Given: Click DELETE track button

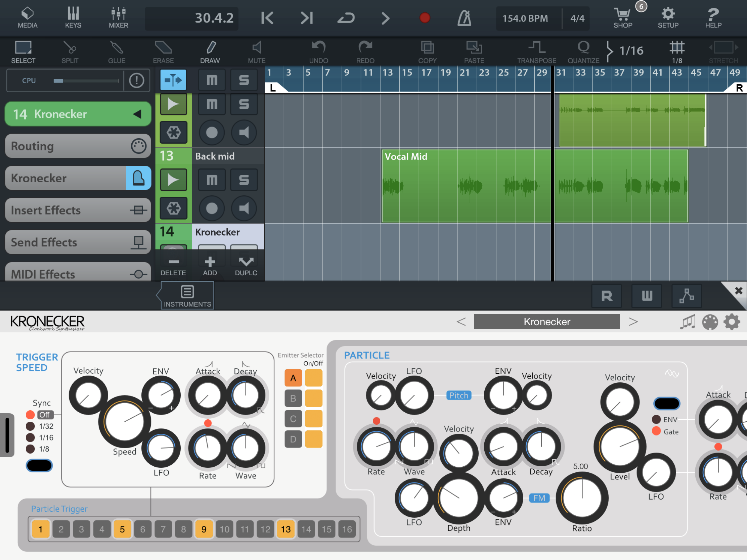Looking at the screenshot, I should [x=173, y=266].
